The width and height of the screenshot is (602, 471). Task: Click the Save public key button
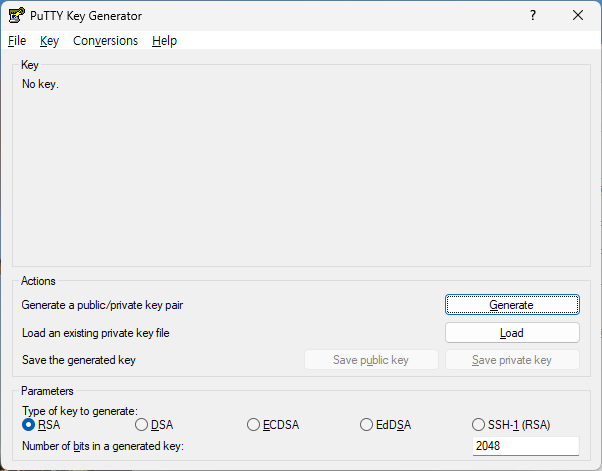(x=371, y=360)
